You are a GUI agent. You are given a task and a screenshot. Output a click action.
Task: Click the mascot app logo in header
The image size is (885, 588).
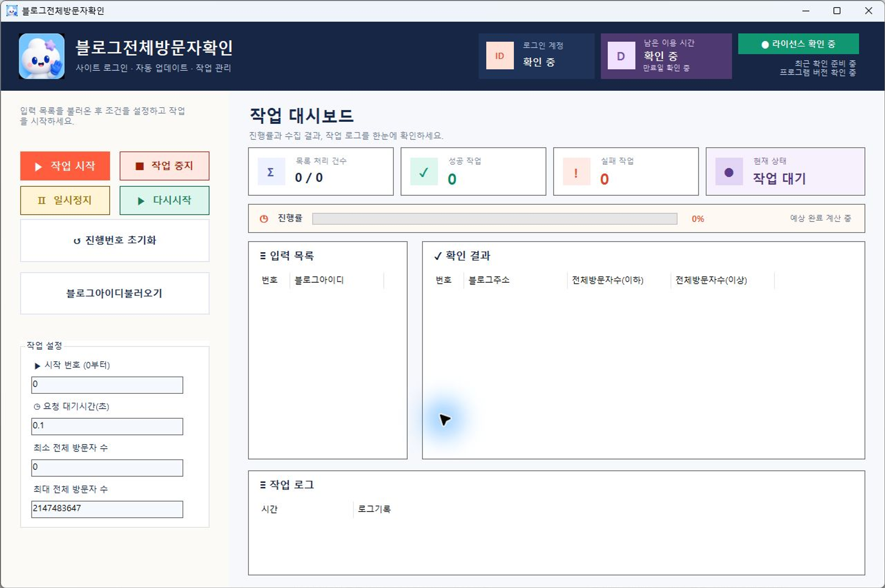[x=41, y=56]
